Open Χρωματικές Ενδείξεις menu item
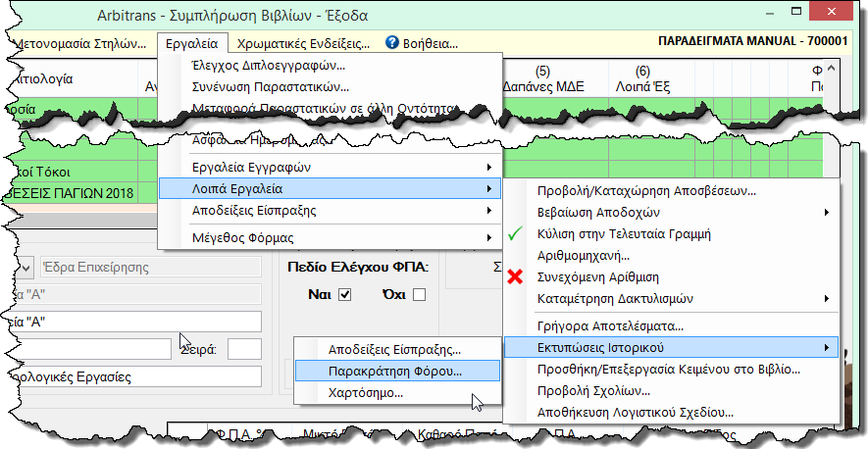Image resolution: width=868 pixels, height=449 pixels. click(303, 44)
